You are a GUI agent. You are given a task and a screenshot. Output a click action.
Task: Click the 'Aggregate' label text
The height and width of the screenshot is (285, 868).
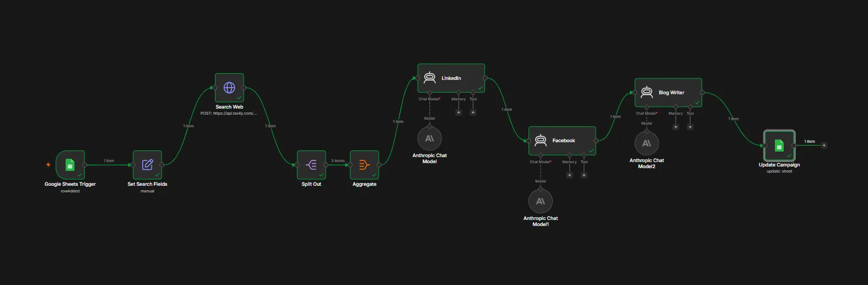[364, 184]
